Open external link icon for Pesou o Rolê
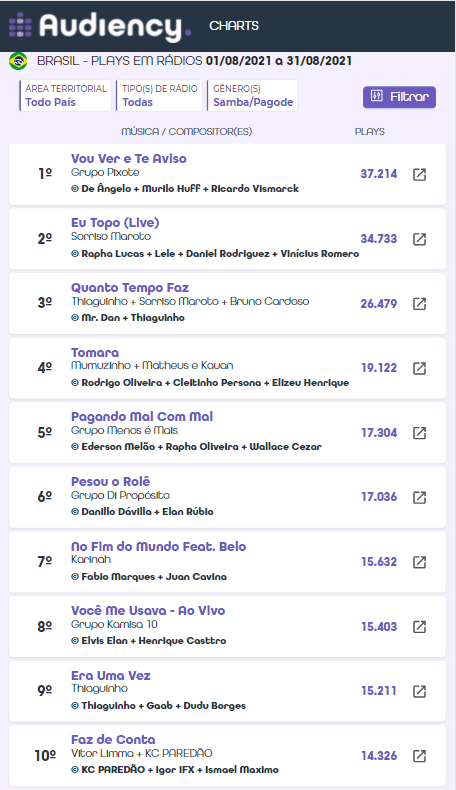 coord(419,497)
